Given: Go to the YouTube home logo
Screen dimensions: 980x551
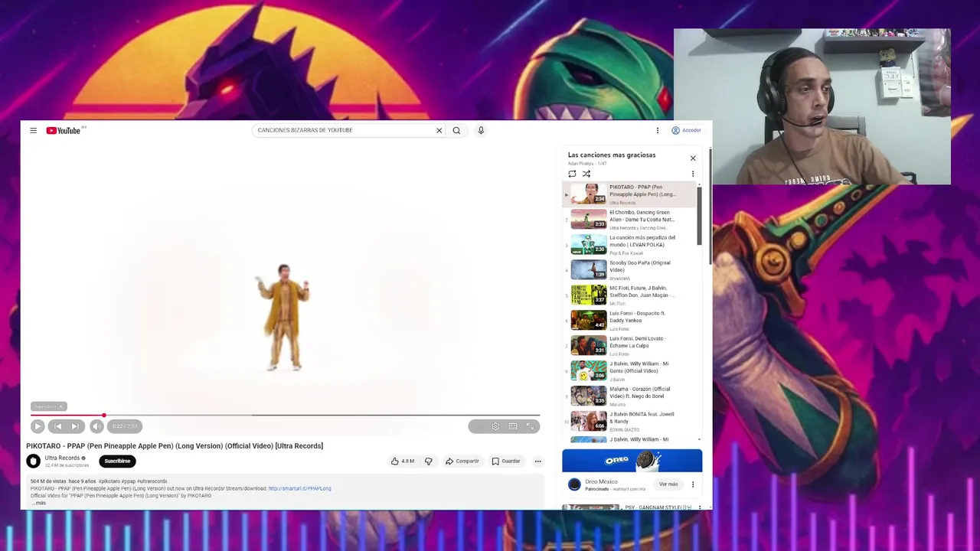Looking at the screenshot, I should pos(64,131).
